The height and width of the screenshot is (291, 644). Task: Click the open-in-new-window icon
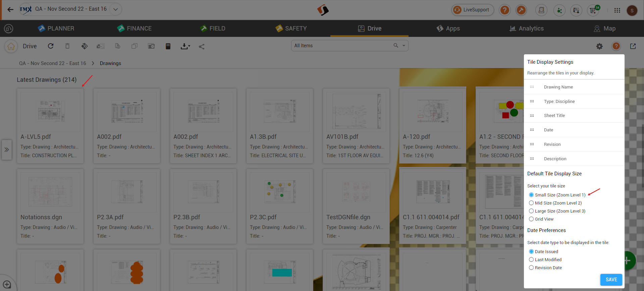coord(633,46)
